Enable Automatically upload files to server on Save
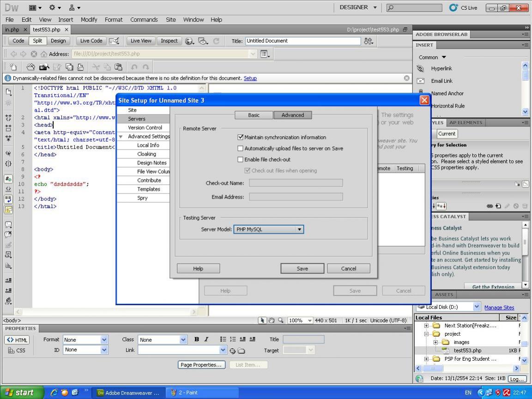Screen dimensions: 532x399 240,148
